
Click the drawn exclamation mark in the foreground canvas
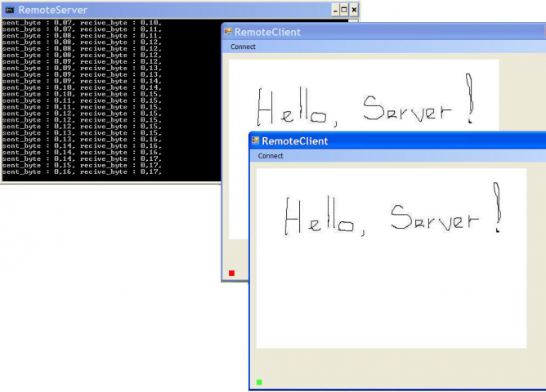[x=497, y=207]
